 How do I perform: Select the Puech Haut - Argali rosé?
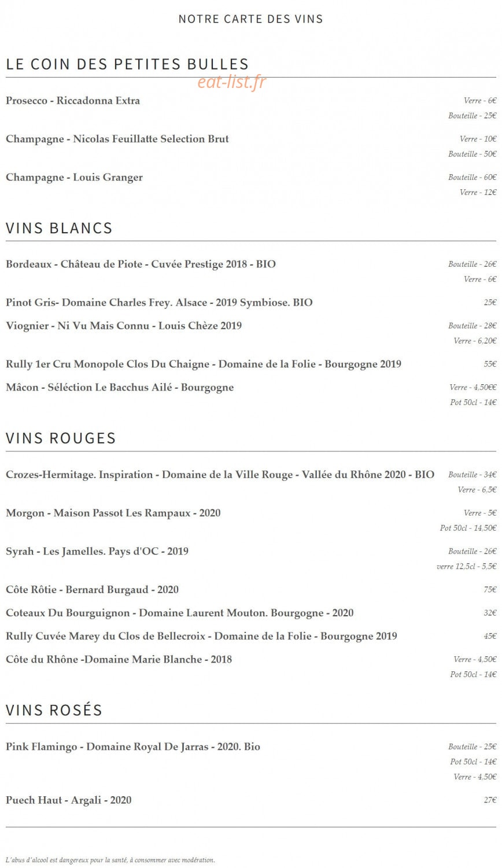[68, 800]
